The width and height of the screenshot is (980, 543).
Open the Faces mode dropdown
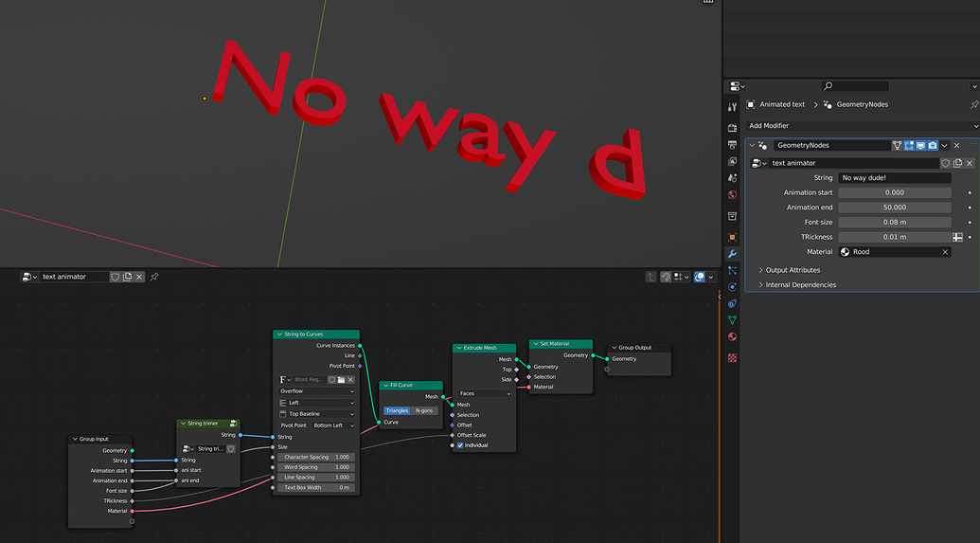(485, 393)
